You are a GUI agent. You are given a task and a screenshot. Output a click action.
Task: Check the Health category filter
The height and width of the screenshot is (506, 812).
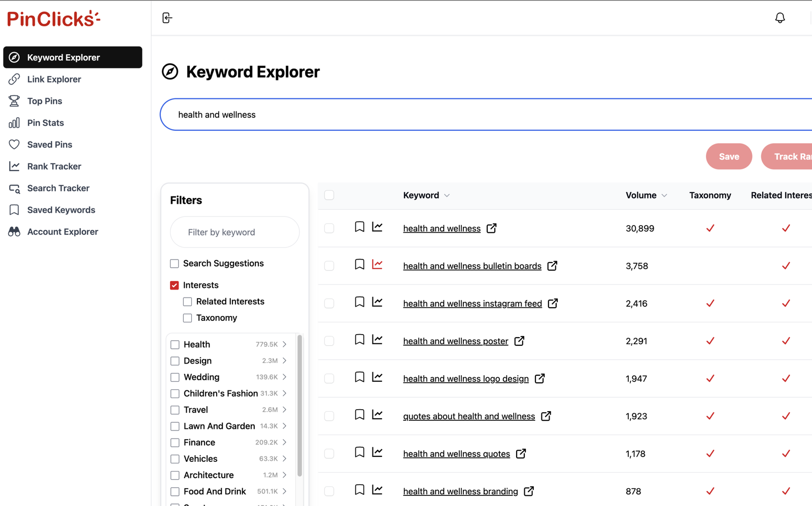175,344
